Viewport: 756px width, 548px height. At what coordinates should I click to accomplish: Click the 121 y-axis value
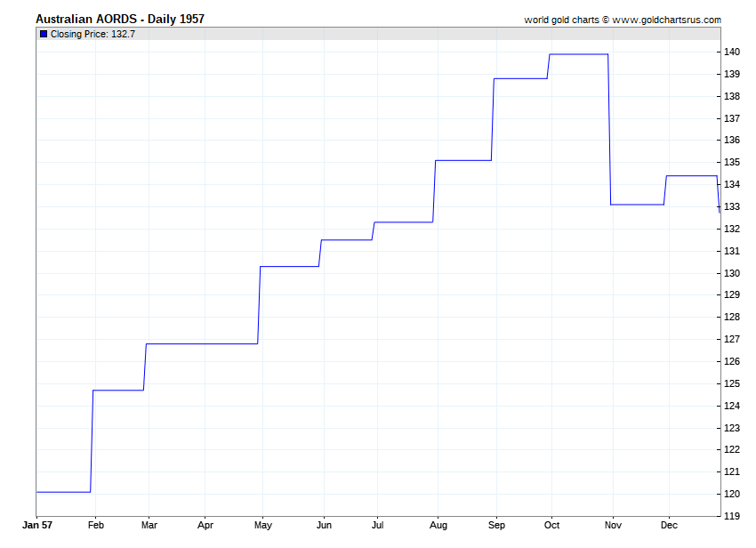pyautogui.click(x=732, y=471)
